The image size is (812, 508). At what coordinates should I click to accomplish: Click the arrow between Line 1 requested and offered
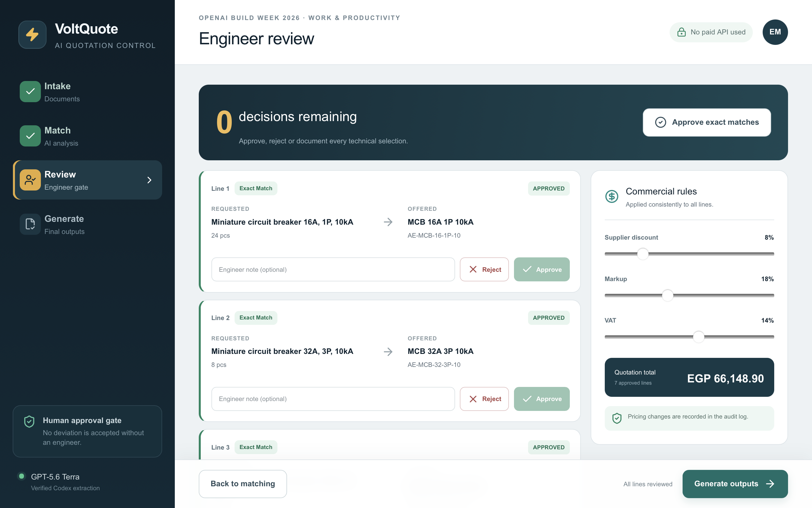[388, 222]
